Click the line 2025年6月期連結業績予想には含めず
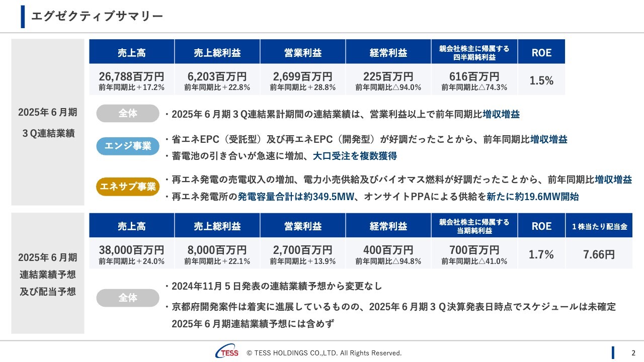644x362 pixels. 253,324
